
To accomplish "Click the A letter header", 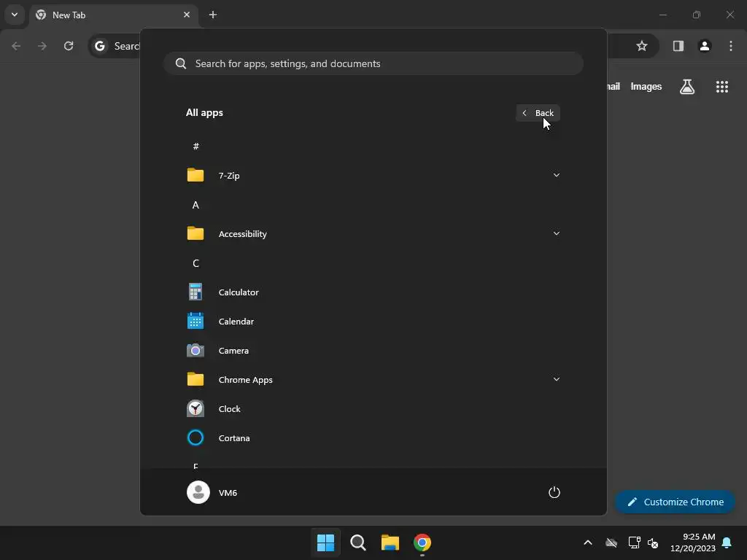I will pos(196,205).
